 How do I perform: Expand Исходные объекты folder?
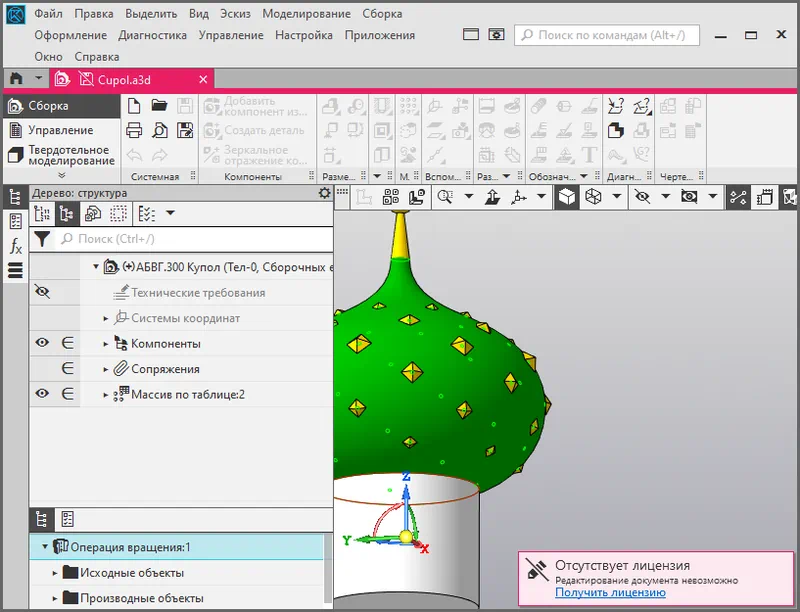(x=55, y=573)
